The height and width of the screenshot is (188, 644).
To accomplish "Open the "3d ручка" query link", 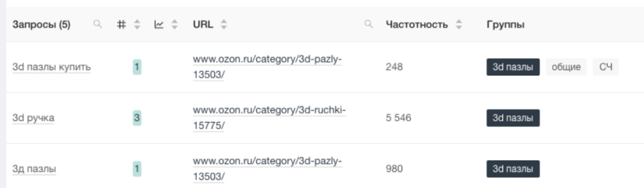I will pos(33,118).
